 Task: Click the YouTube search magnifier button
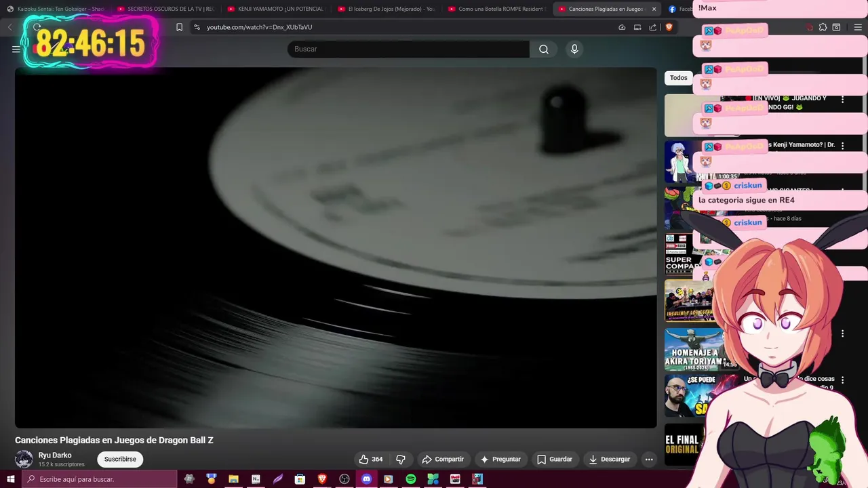point(544,49)
